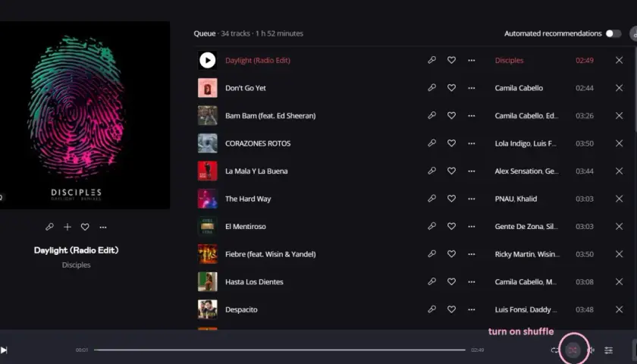Open more options for The Hard Way
637x364 pixels.
pyautogui.click(x=471, y=198)
